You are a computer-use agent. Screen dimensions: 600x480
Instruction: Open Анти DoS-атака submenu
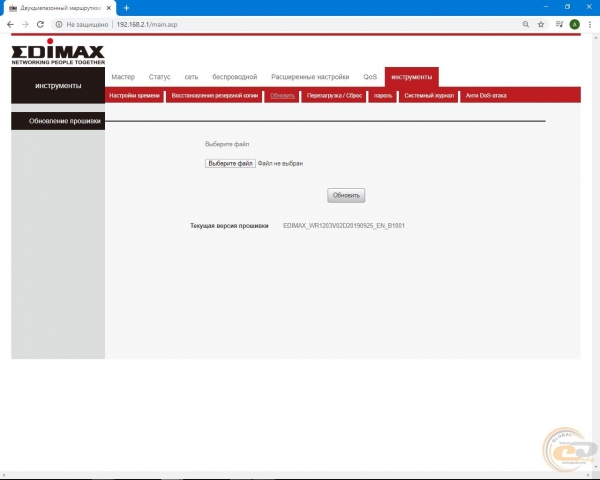coord(486,96)
